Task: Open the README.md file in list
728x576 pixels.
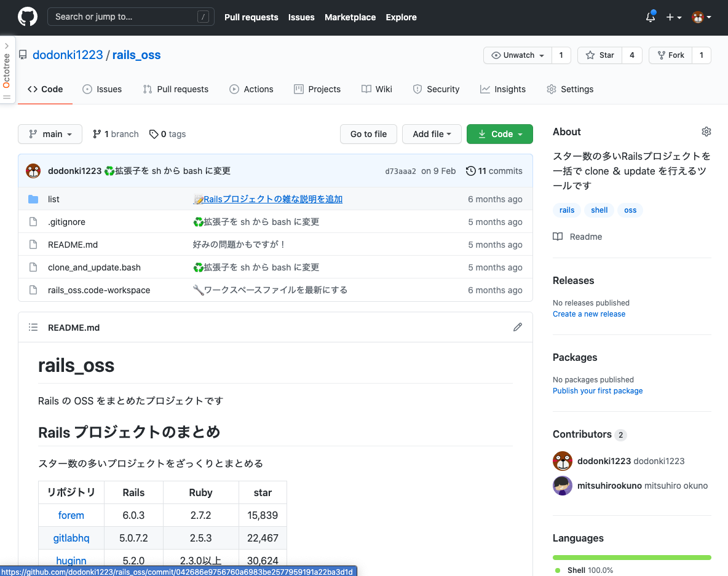Action: click(73, 245)
